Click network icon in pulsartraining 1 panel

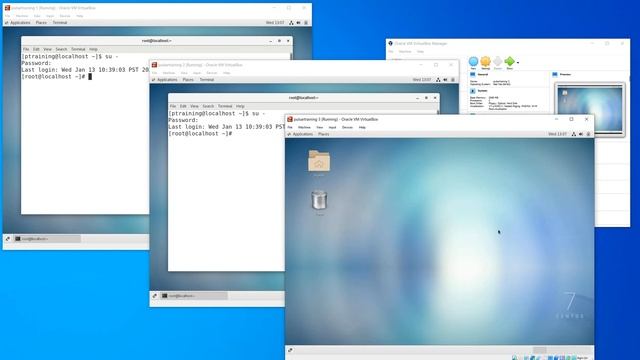click(291, 22)
